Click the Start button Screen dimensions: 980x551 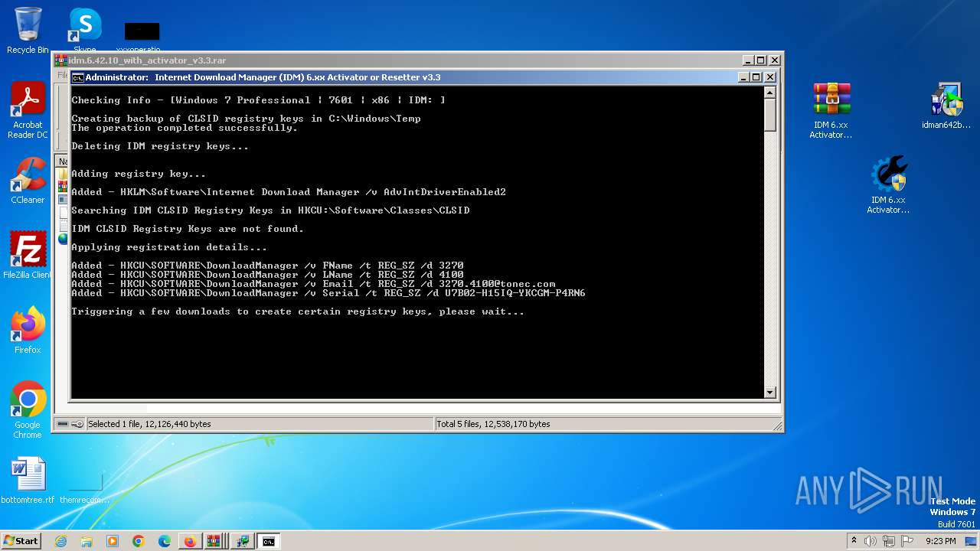(21, 541)
